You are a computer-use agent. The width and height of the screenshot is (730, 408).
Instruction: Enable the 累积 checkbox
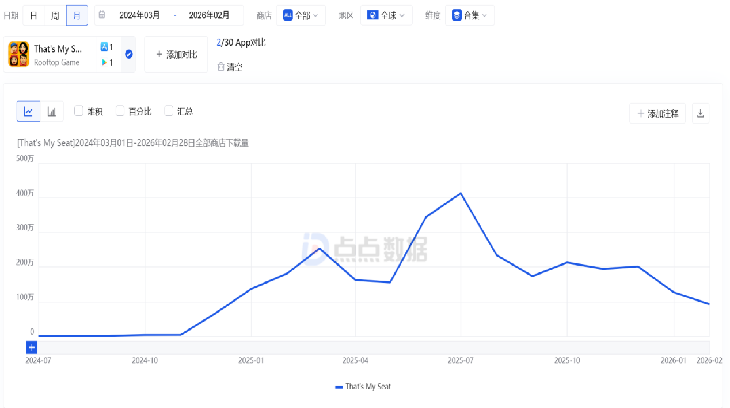point(79,111)
